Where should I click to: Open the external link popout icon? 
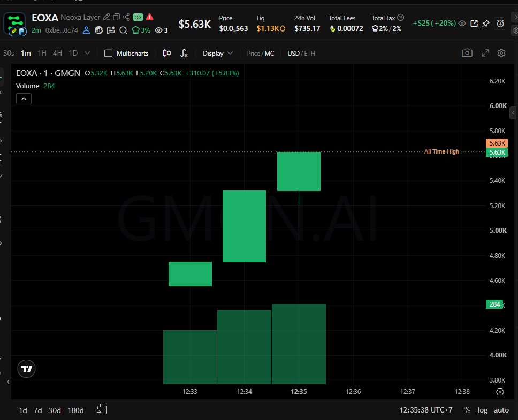474,24
